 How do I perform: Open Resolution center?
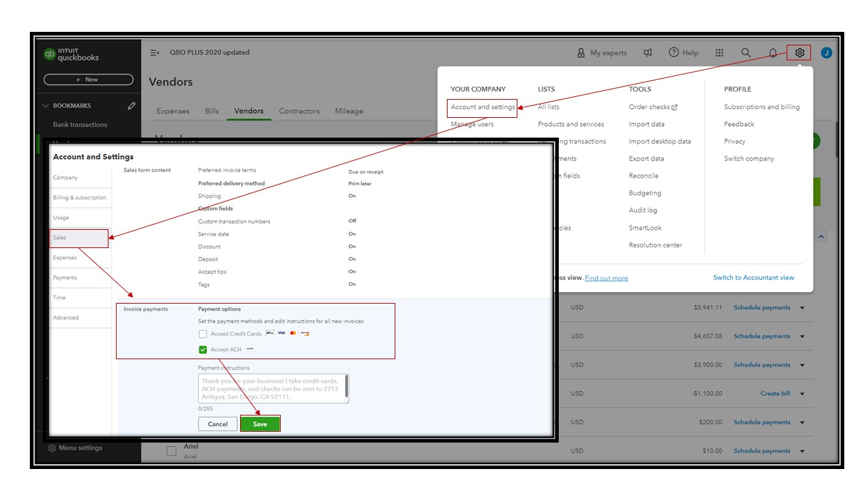point(655,245)
